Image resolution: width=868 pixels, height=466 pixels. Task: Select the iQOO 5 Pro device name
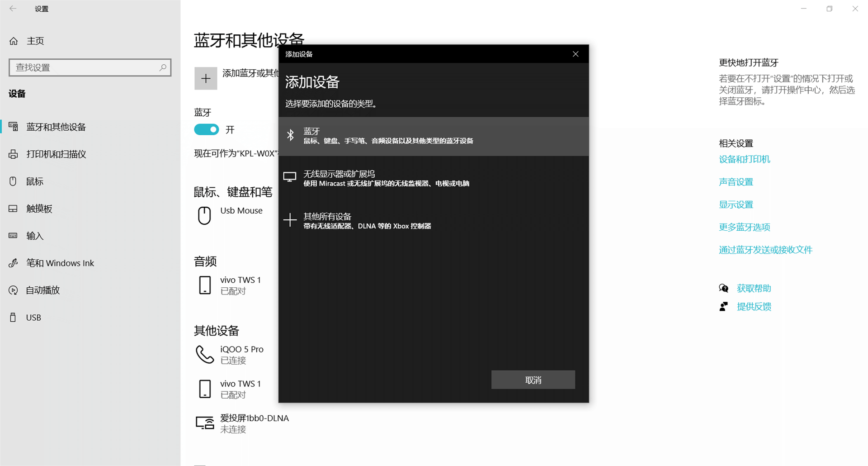tap(241, 349)
